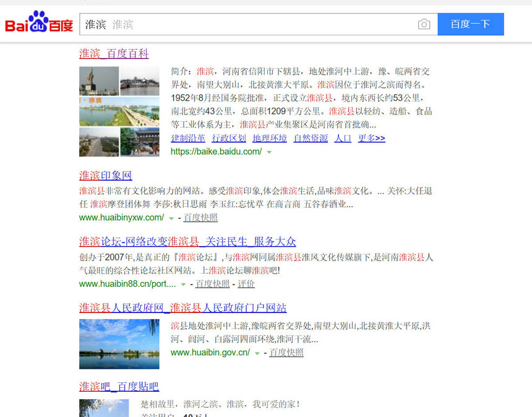This screenshot has height=417, width=532.
Task: Expand dropdown arrow next to baike.baidu.com
Action: (269, 152)
